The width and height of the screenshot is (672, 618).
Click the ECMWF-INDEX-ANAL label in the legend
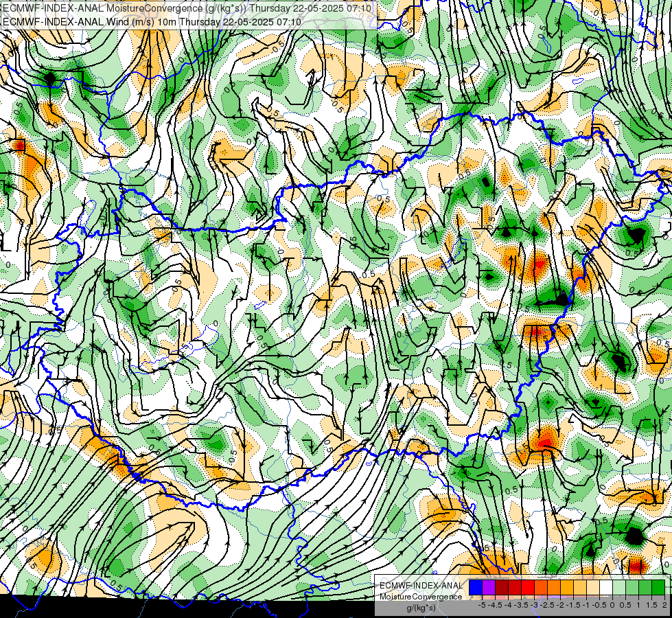point(421,586)
